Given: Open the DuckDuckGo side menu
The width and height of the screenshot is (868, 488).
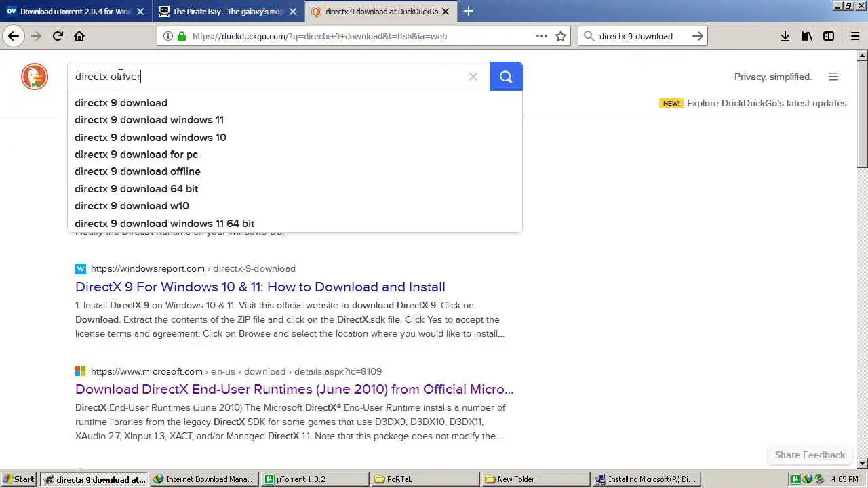Looking at the screenshot, I should click(x=833, y=77).
